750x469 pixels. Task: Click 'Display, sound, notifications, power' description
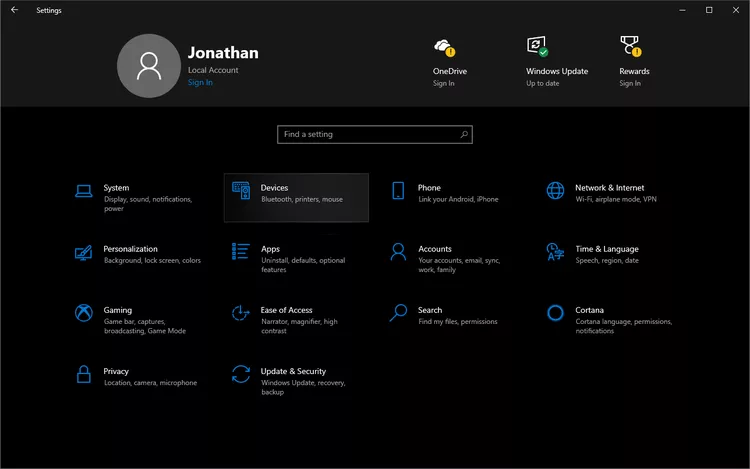pyautogui.click(x=148, y=204)
